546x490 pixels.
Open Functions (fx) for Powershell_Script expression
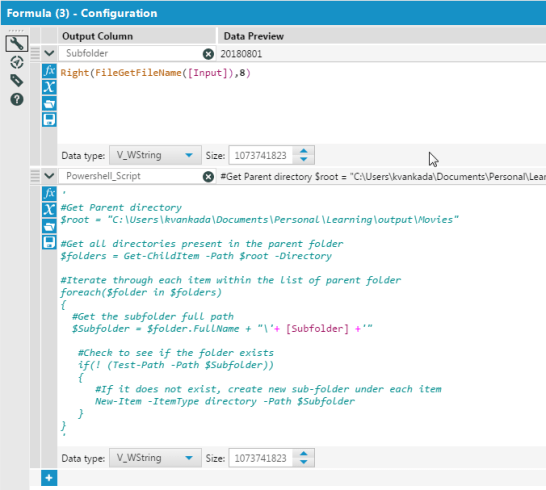pos(49,193)
